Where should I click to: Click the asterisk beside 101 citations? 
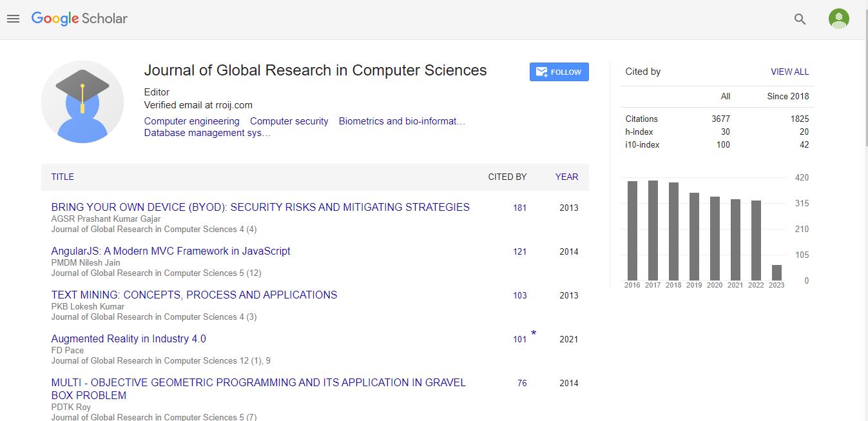point(534,334)
